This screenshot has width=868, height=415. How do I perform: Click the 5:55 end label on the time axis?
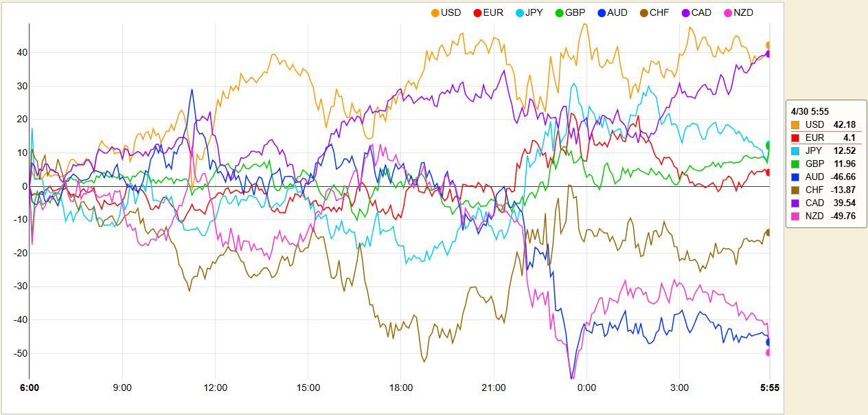pos(770,388)
